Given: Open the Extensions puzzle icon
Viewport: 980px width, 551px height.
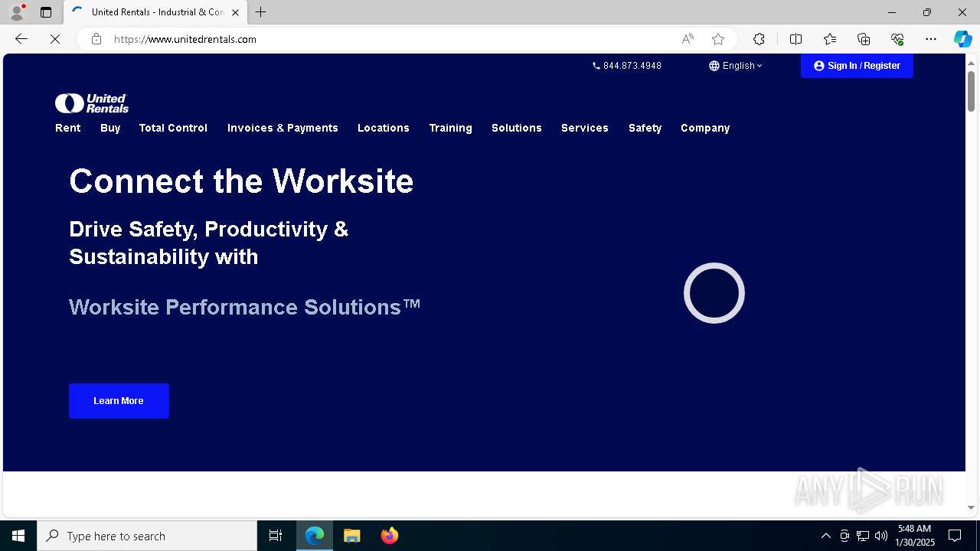Looking at the screenshot, I should (x=759, y=39).
